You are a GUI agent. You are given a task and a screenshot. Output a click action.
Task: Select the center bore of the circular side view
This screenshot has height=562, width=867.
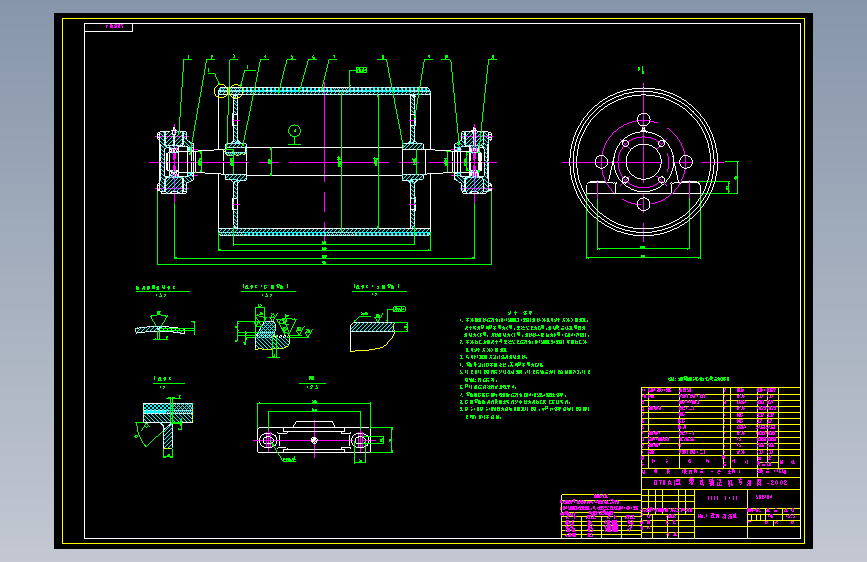click(644, 162)
